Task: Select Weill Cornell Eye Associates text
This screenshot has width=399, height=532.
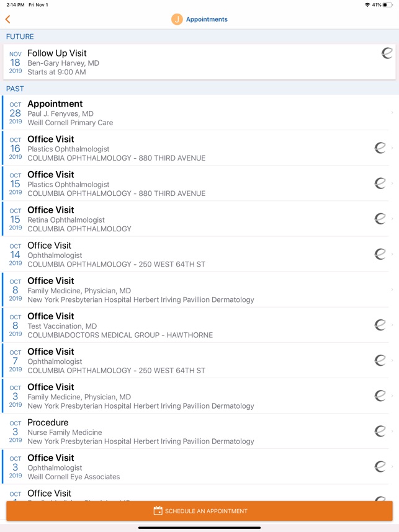Action: coord(74,477)
